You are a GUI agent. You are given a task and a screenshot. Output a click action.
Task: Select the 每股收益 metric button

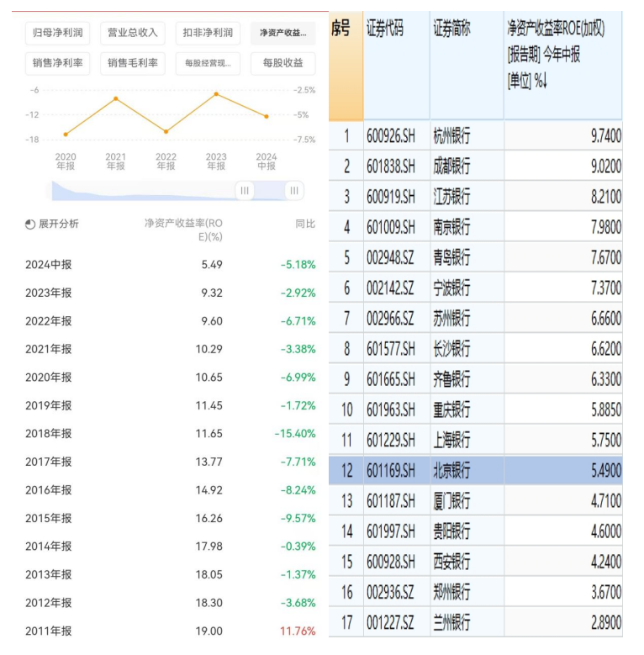pyautogui.click(x=282, y=62)
